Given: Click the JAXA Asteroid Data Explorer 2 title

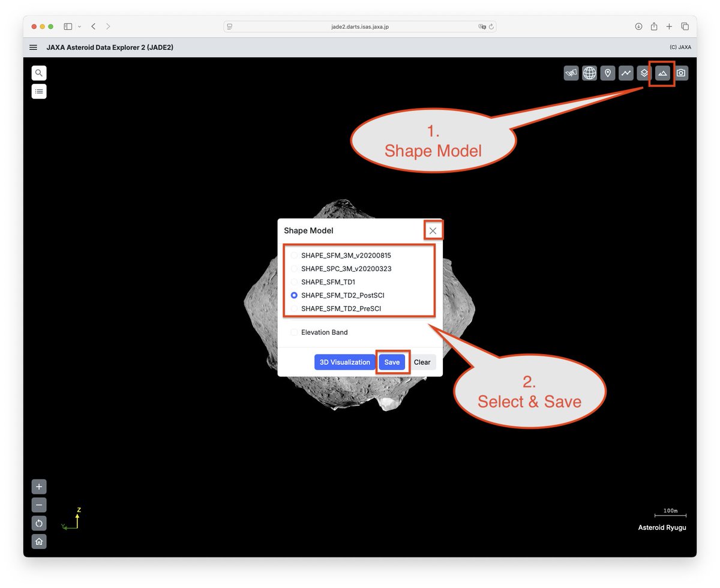Looking at the screenshot, I should click(110, 47).
